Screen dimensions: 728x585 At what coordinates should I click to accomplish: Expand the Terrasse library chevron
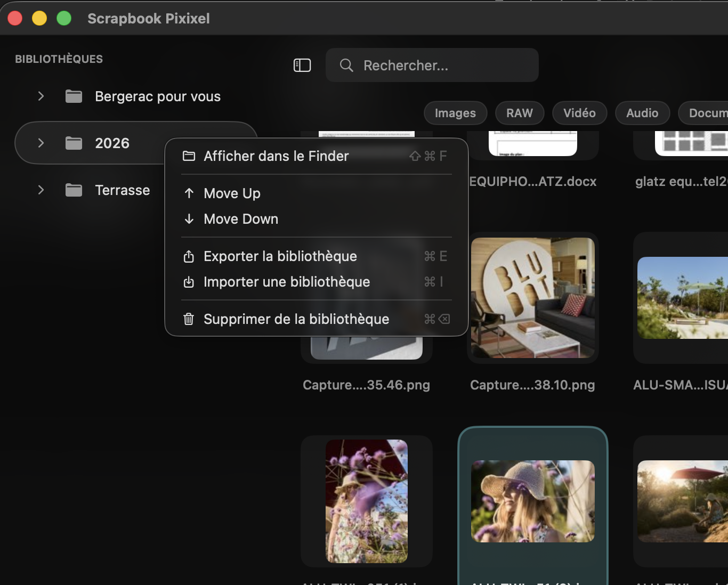(x=41, y=190)
